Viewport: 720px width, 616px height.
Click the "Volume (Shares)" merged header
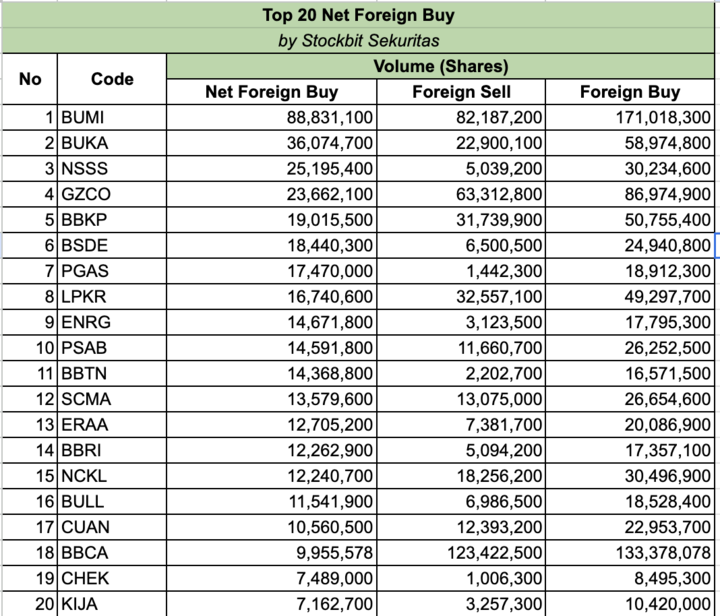440,67
